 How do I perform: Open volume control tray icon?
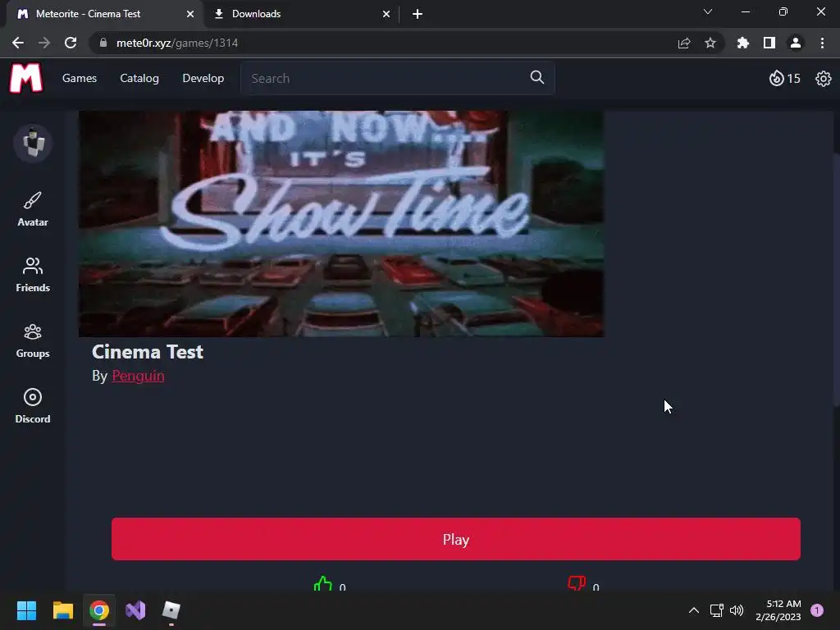(x=737, y=610)
